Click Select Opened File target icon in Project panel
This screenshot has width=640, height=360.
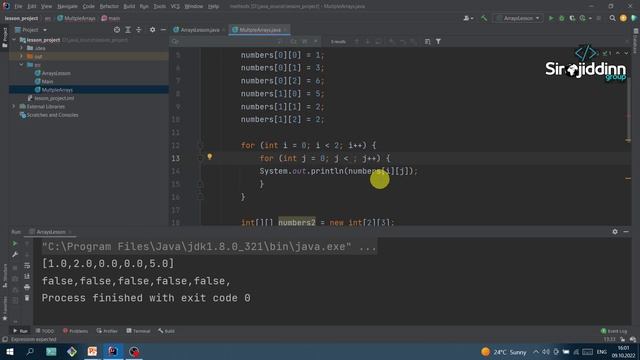click(x=117, y=30)
